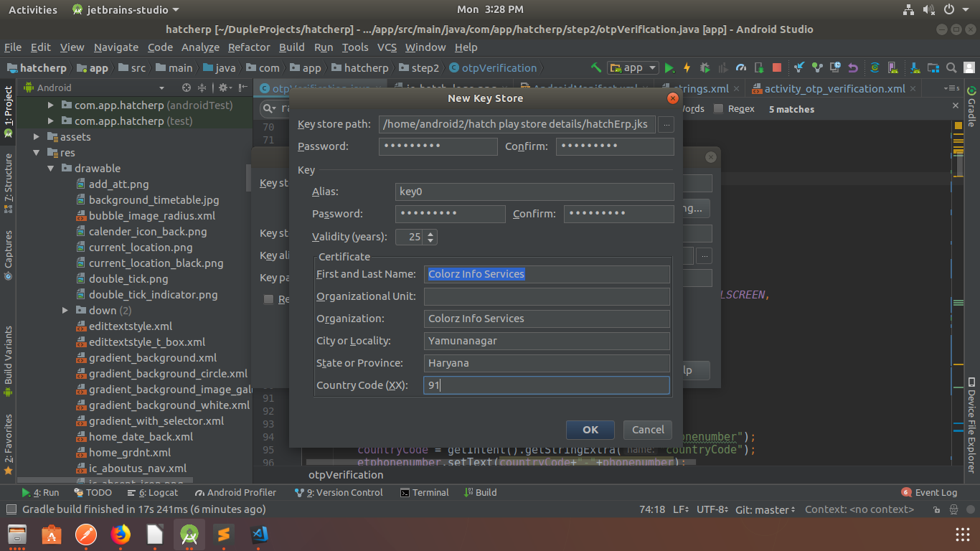
Task: Click the Android Profiler gauge icon in toolbar
Action: click(741, 67)
